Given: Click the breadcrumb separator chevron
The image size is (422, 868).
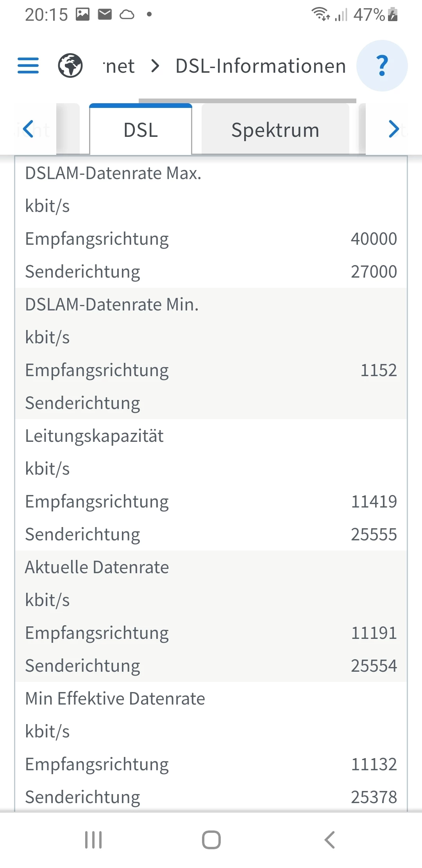Looking at the screenshot, I should coord(155,66).
